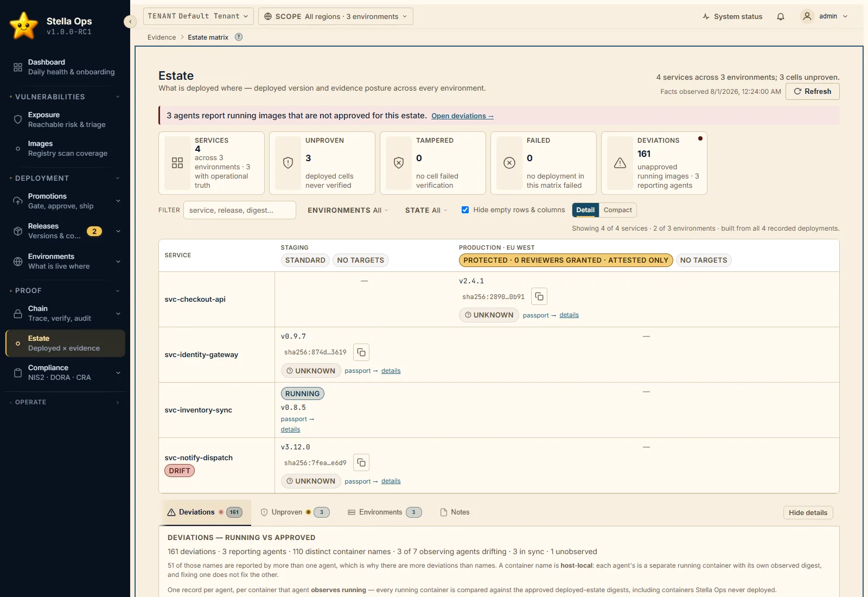Copy svc-checkout-api digest sha256:2890…0b91
The image size is (868, 597).
[x=539, y=296]
